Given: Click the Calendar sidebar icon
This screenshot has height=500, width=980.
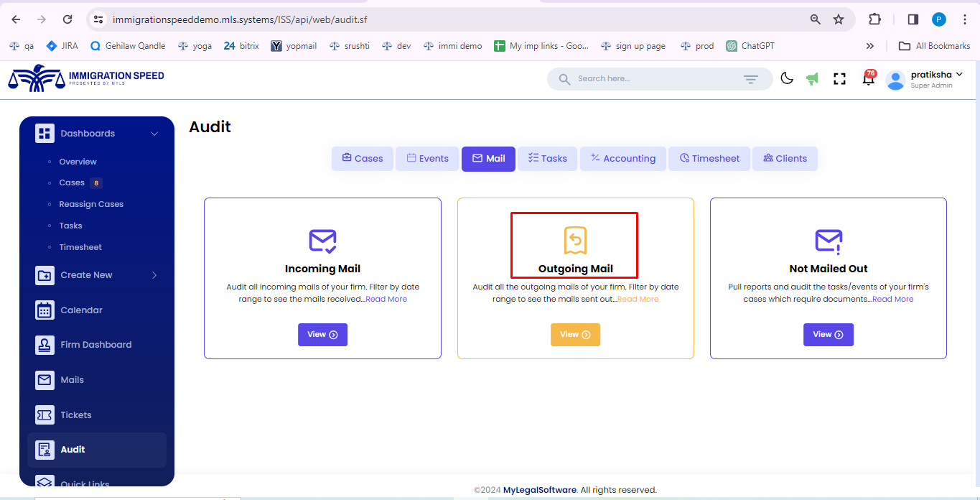Looking at the screenshot, I should click(45, 310).
